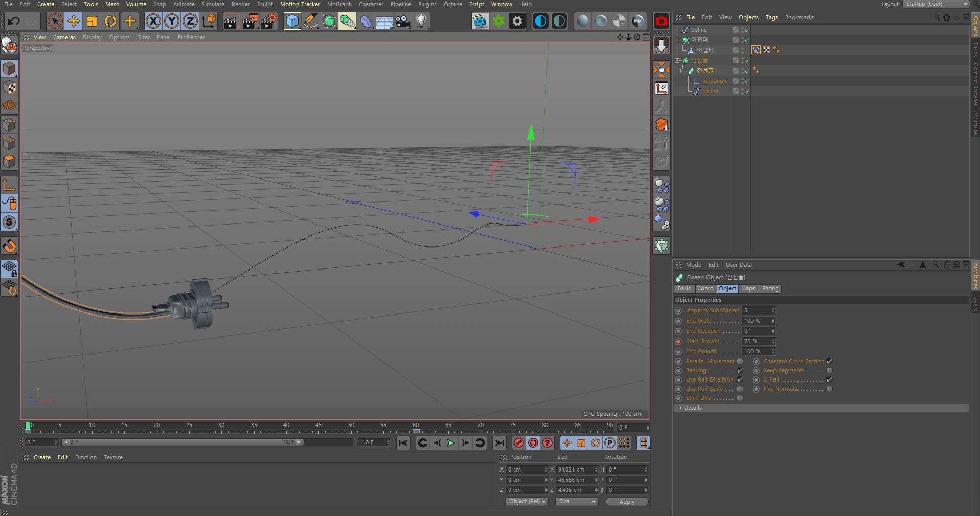
Task: Open the MoGraph menu
Action: click(x=339, y=4)
